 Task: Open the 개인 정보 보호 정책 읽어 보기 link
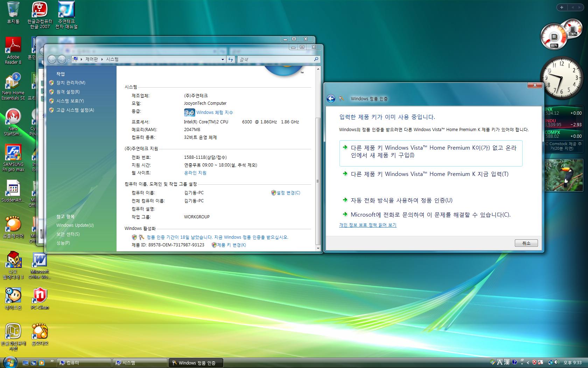click(367, 225)
